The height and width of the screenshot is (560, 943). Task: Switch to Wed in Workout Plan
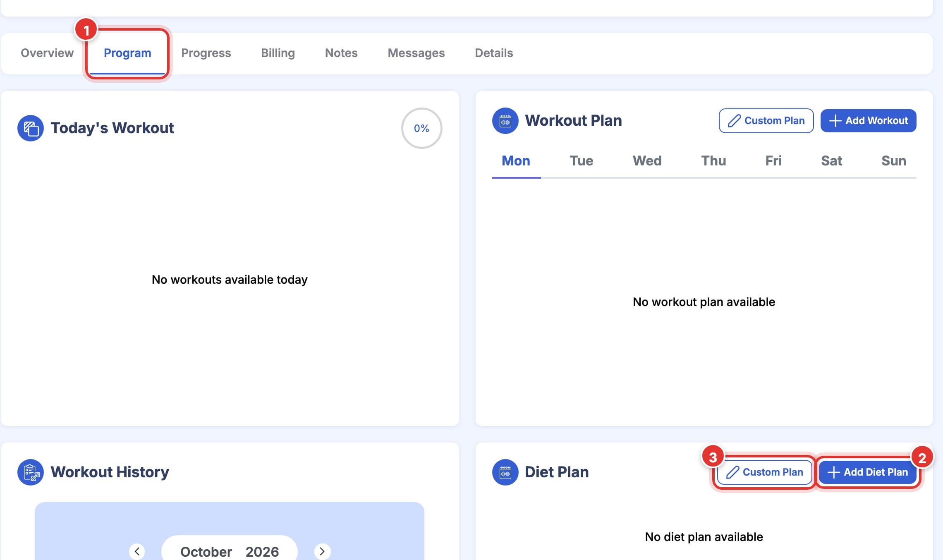pos(647,161)
